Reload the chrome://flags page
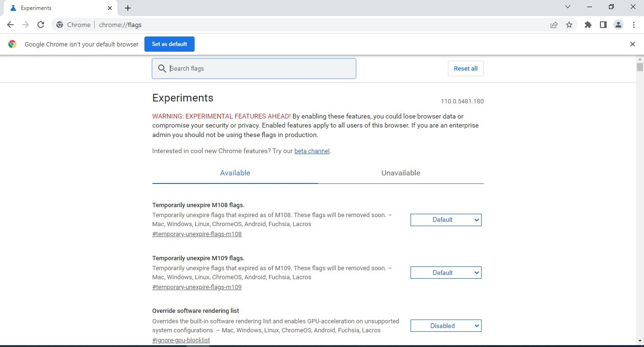Image resolution: width=644 pixels, height=347 pixels. [x=41, y=25]
